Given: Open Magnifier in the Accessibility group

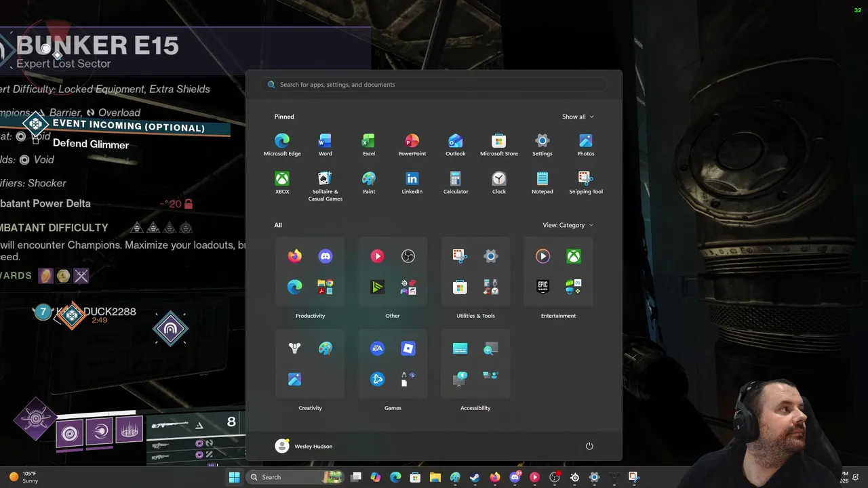Looking at the screenshot, I should (491, 348).
